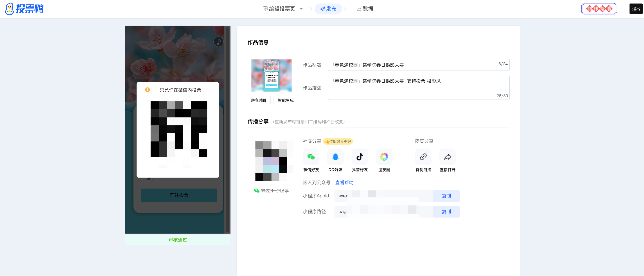Click the 智能生成 button
The image size is (644, 276).
coord(286,100)
